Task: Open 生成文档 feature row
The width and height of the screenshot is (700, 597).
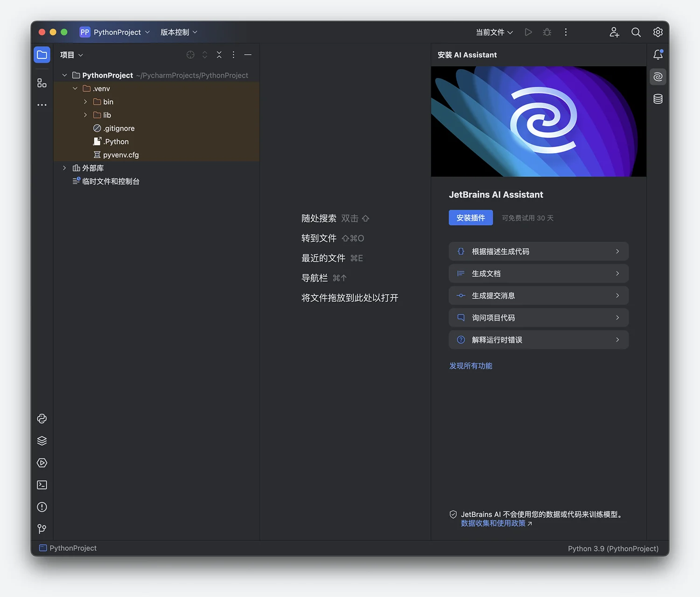Action: point(539,274)
